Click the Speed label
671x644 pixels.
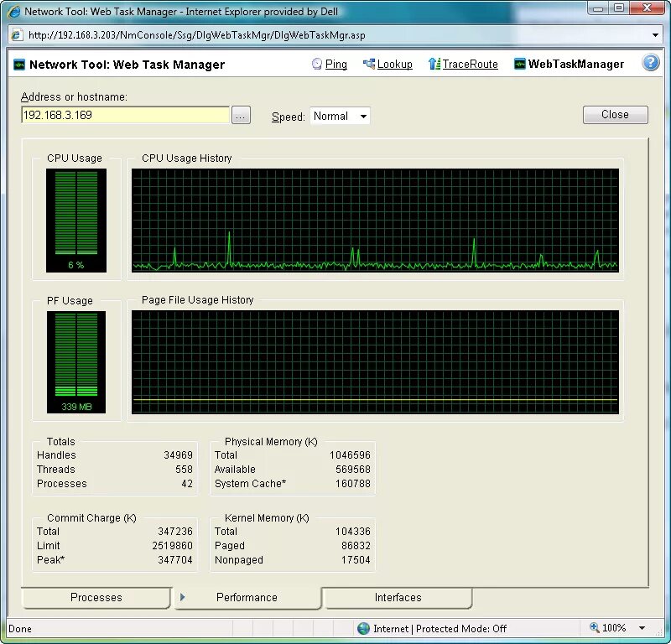pos(288,117)
